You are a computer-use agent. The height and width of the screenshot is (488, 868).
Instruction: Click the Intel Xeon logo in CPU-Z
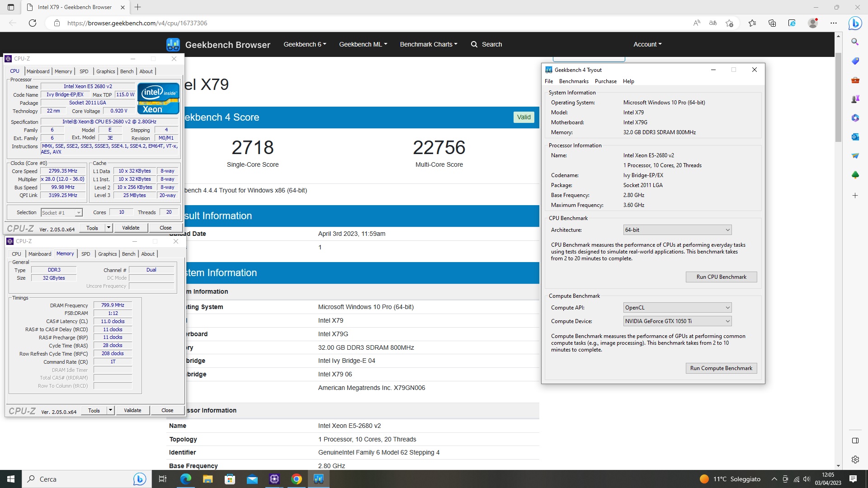[x=158, y=98]
